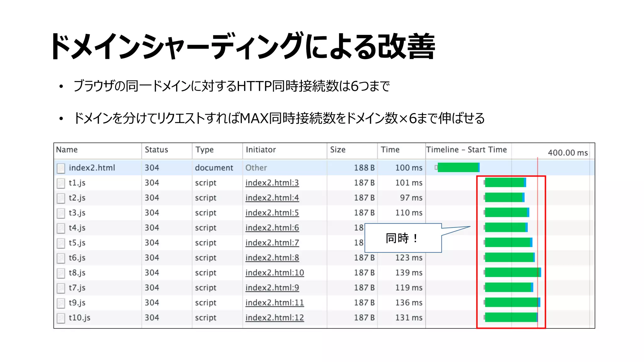Click the 400.00 ms timeline label
Screen dimensions: 644x362
pyautogui.click(x=568, y=153)
